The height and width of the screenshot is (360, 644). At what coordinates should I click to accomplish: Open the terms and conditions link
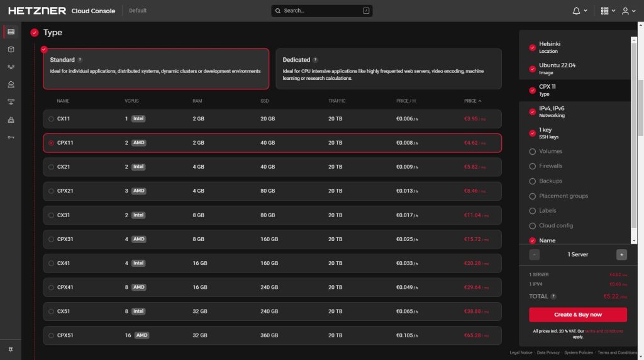click(604, 330)
